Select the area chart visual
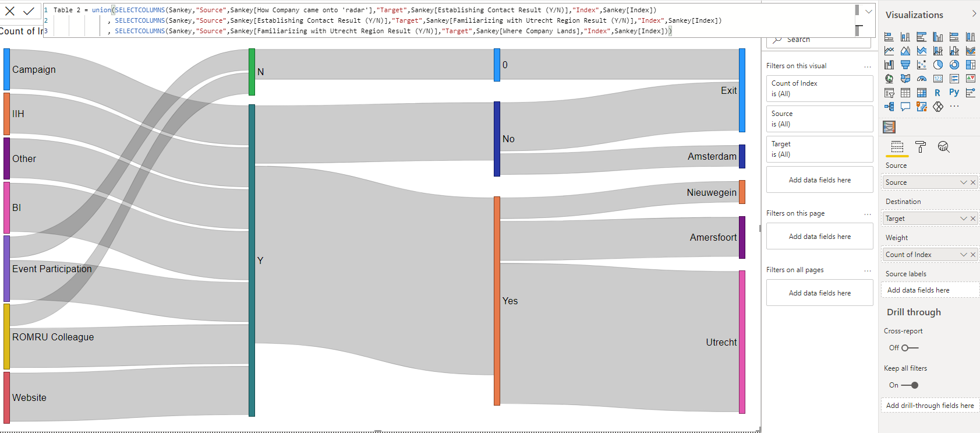The width and height of the screenshot is (980, 433). click(905, 51)
